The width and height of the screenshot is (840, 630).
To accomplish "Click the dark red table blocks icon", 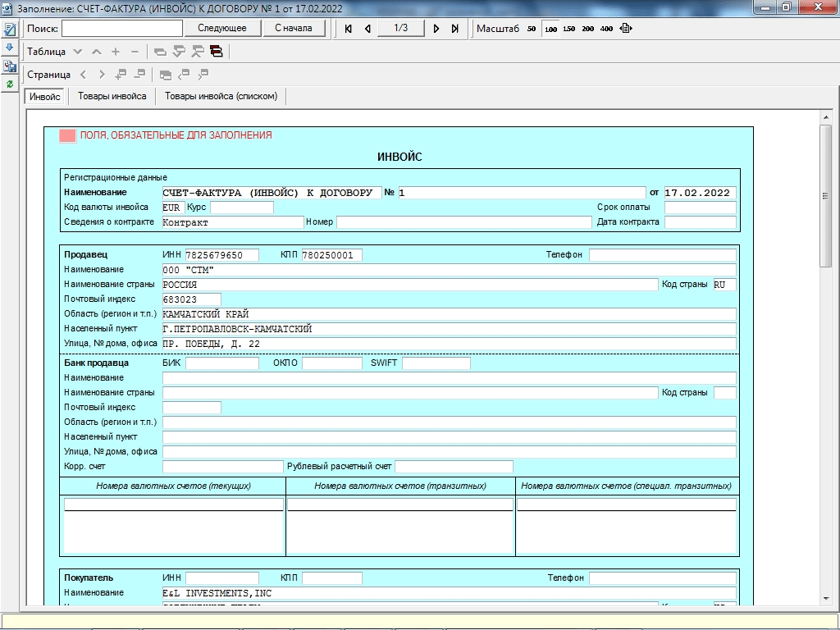I will [217, 52].
